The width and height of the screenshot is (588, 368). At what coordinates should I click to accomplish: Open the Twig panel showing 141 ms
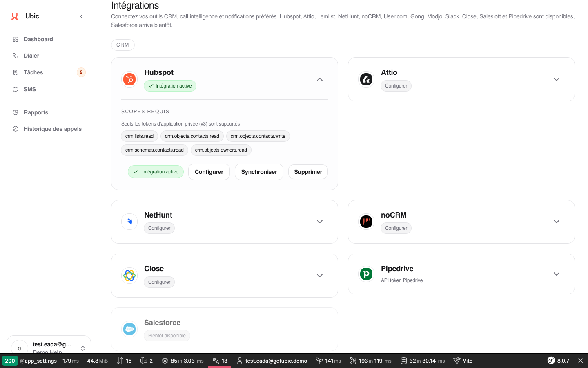click(x=328, y=361)
